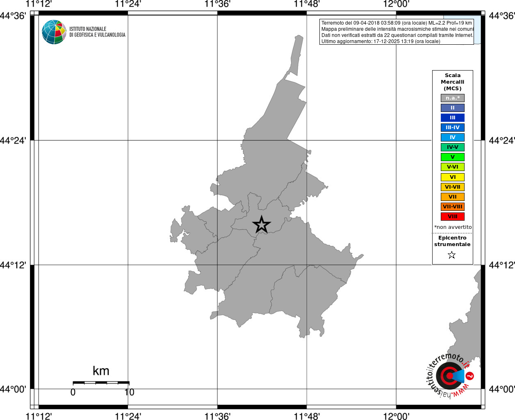The image size is (515, 420).
Task: Click the top axis label 12°00'
Action: (396, 4)
